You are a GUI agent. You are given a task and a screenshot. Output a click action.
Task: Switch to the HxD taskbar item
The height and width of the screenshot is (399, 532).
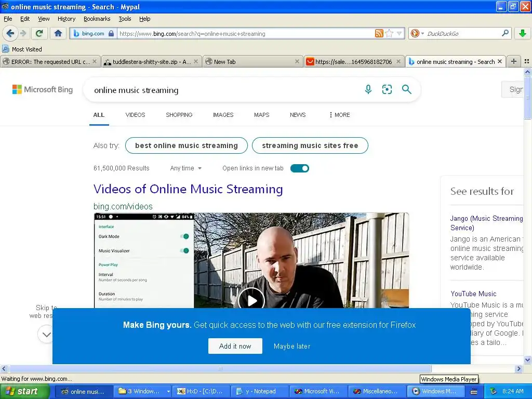201,392
